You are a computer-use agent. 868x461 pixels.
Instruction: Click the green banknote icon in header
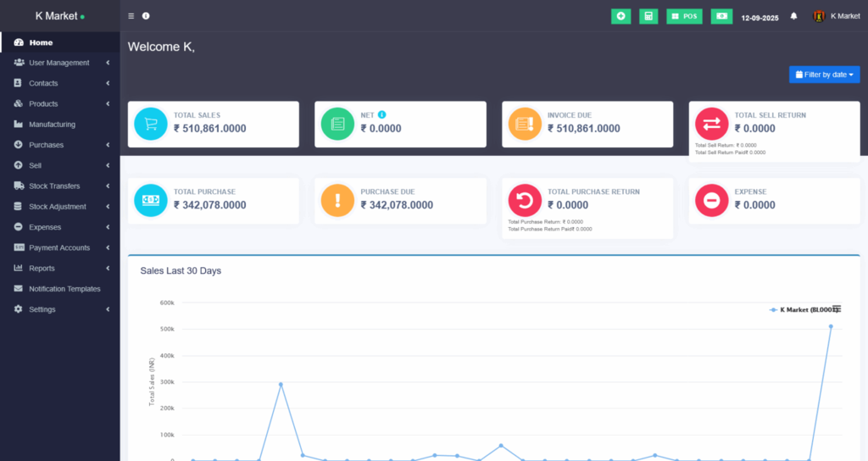pos(721,16)
